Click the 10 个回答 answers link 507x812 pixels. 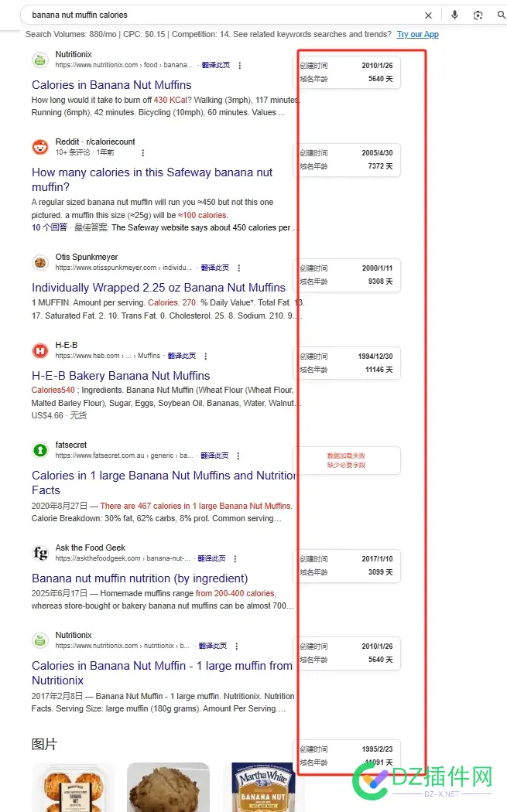[x=50, y=227]
